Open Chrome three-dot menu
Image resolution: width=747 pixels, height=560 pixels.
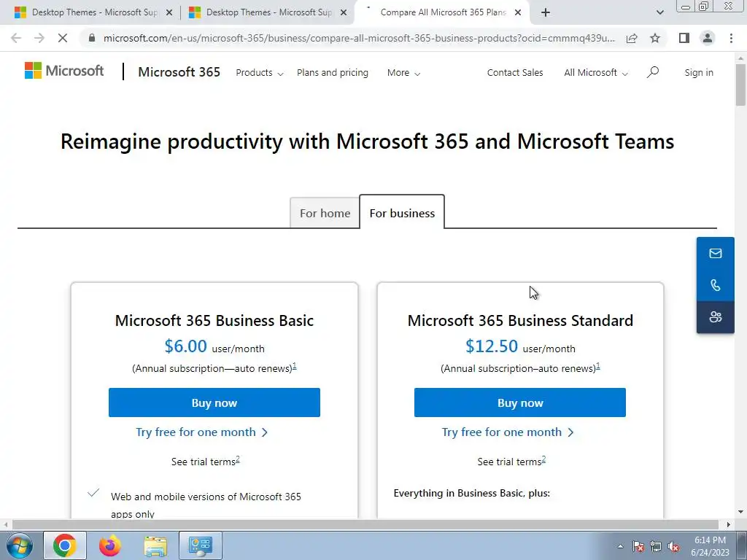(x=731, y=38)
